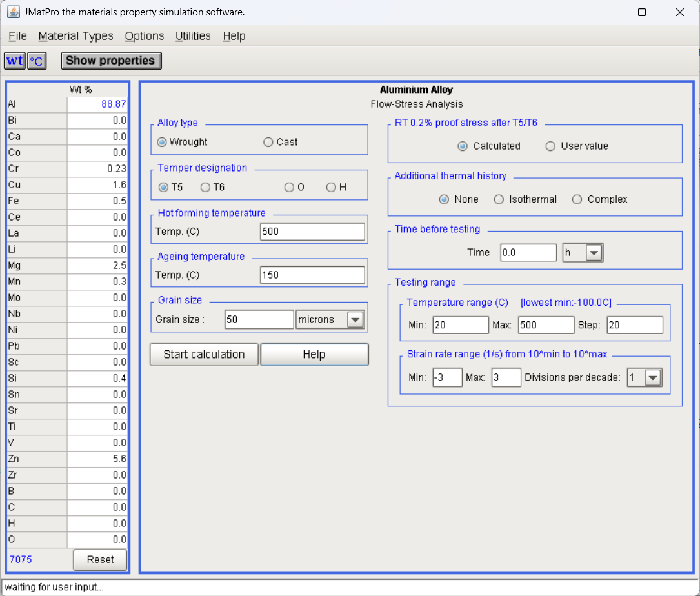Click the ageing temperature field
The height and width of the screenshot is (596, 700).
click(312, 275)
